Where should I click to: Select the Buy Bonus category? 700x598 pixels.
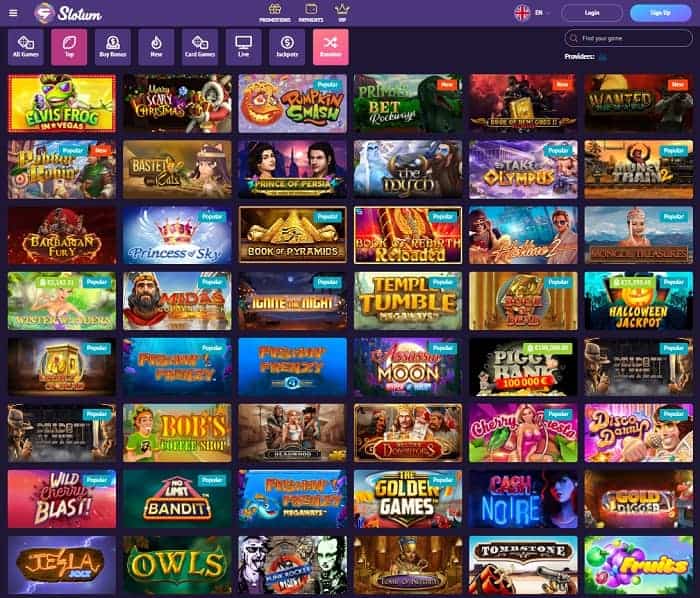(x=113, y=47)
